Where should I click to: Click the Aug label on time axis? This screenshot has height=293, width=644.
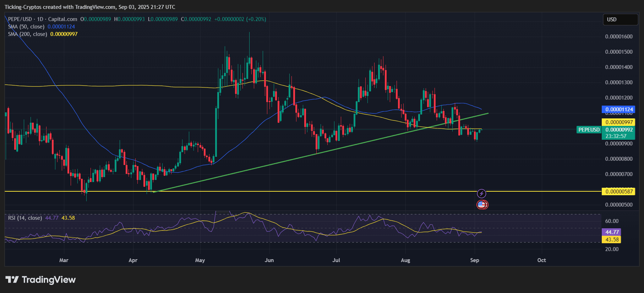[405, 260]
